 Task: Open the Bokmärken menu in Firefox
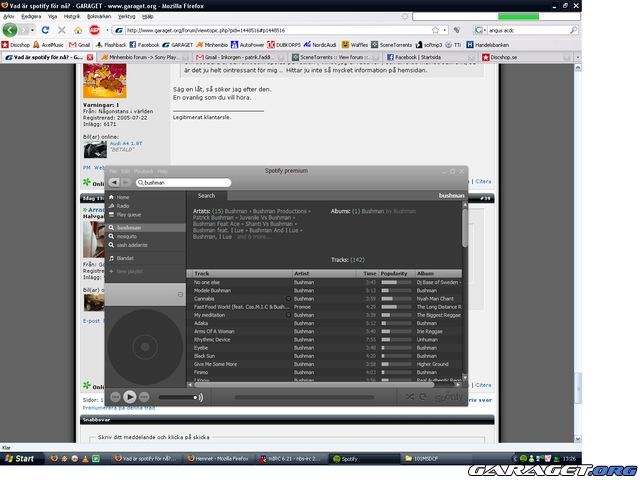click(99, 16)
